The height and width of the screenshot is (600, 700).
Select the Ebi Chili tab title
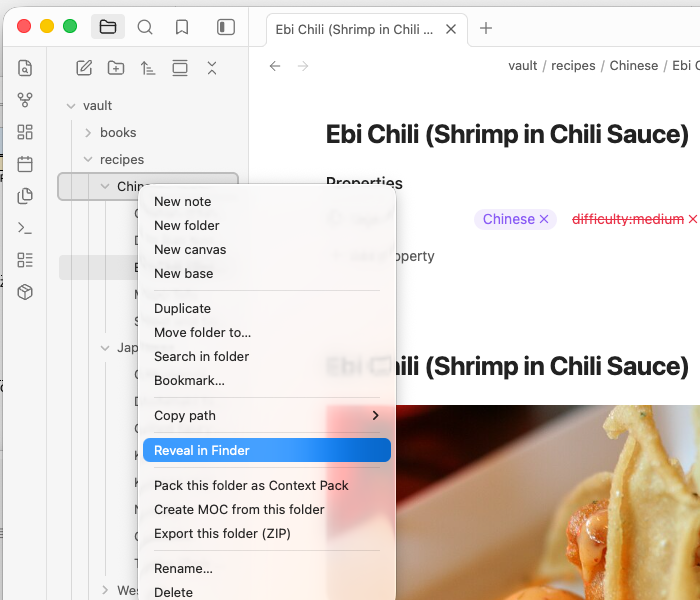tap(354, 29)
